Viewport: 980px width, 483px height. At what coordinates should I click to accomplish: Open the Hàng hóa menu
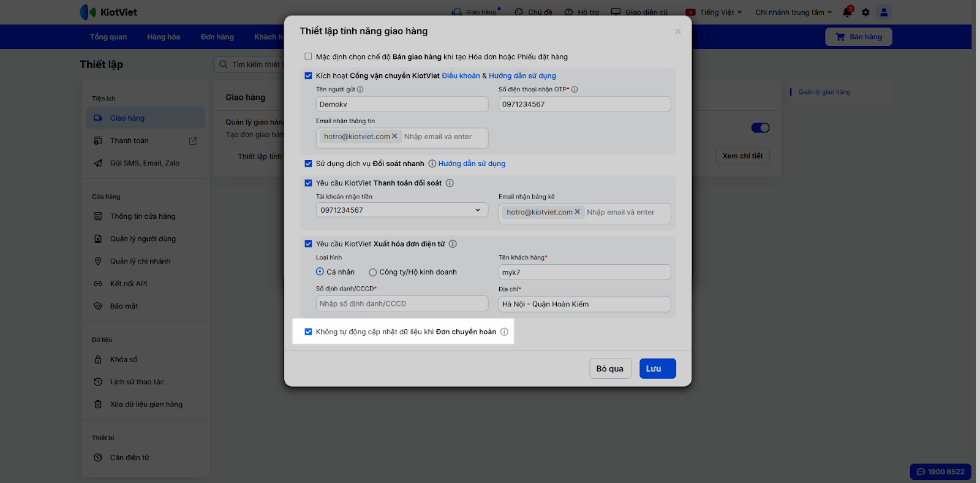pyautogui.click(x=164, y=37)
